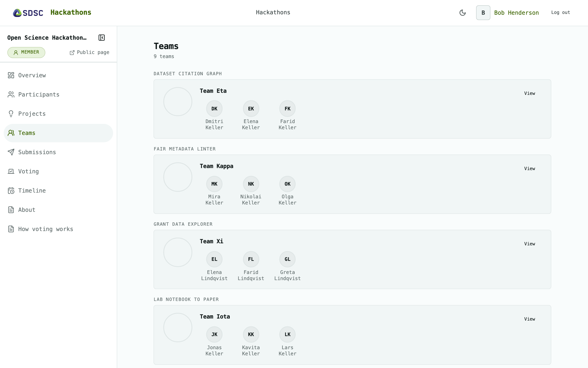Click the Team Xi logo placeholder

[x=178, y=252]
